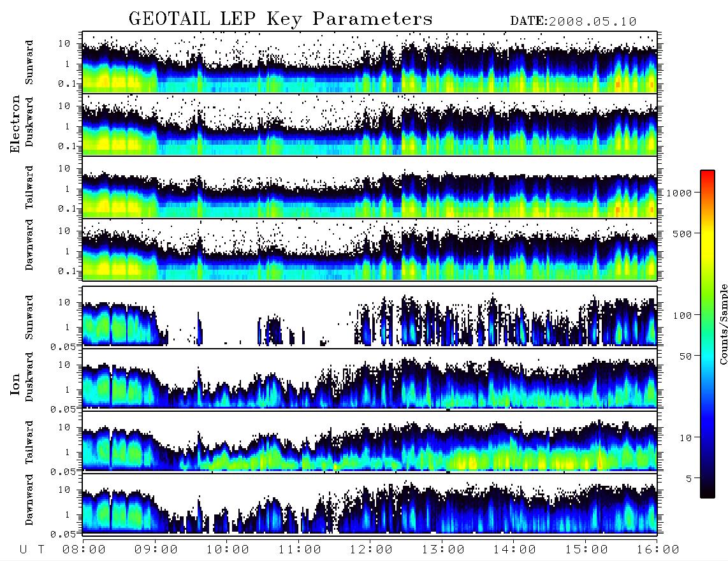This screenshot has width=728, height=561.
Task: Click the Electron "Tailward" panel label
Action: point(29,187)
